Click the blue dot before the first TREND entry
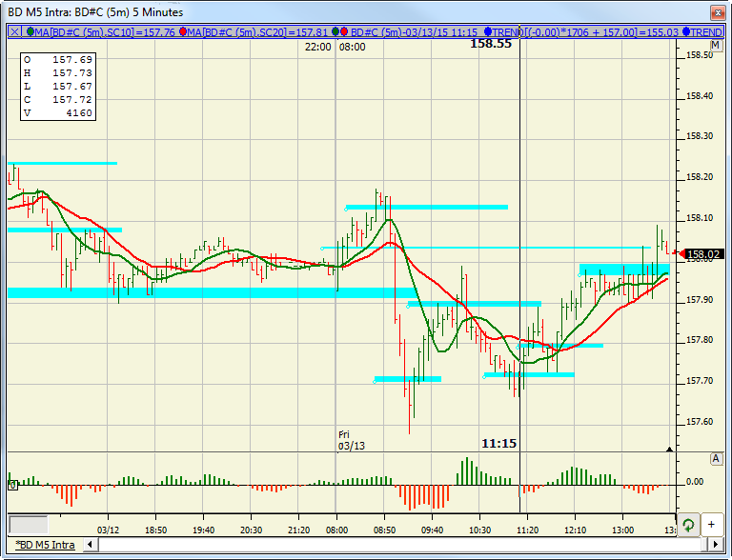This screenshot has width=732, height=560. coord(488,31)
